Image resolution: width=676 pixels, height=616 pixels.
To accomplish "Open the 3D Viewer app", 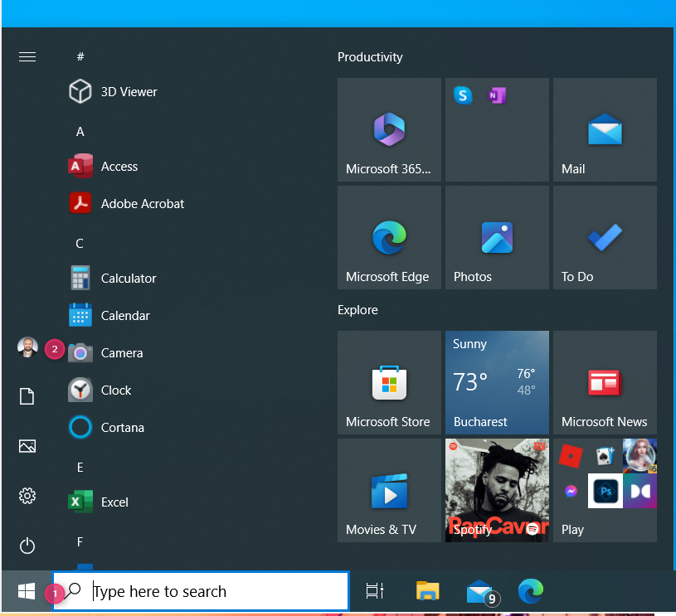I will coord(113,91).
